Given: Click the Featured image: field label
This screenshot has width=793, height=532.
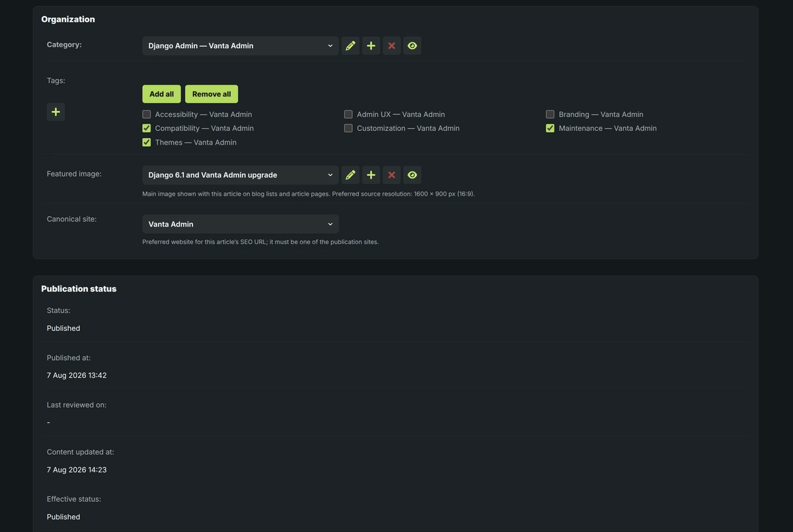Looking at the screenshot, I should pos(74,174).
